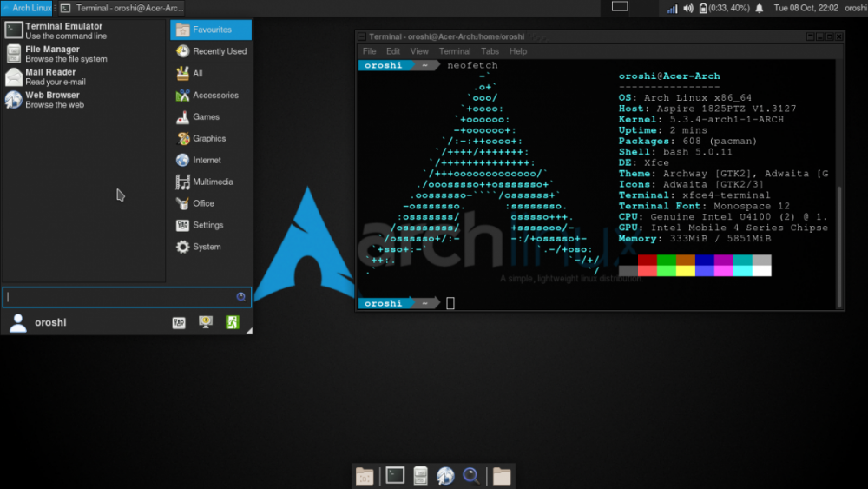Open the Graphics category
This screenshot has height=489, width=868.
(210, 138)
